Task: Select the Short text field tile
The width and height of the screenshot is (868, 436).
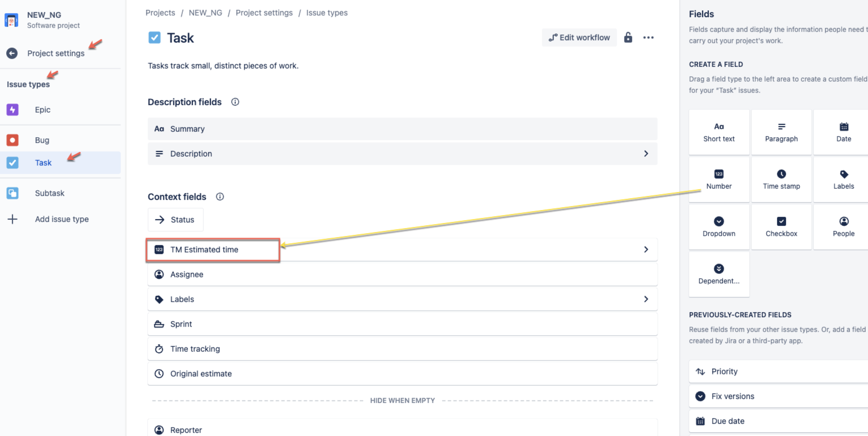Action: (x=719, y=132)
